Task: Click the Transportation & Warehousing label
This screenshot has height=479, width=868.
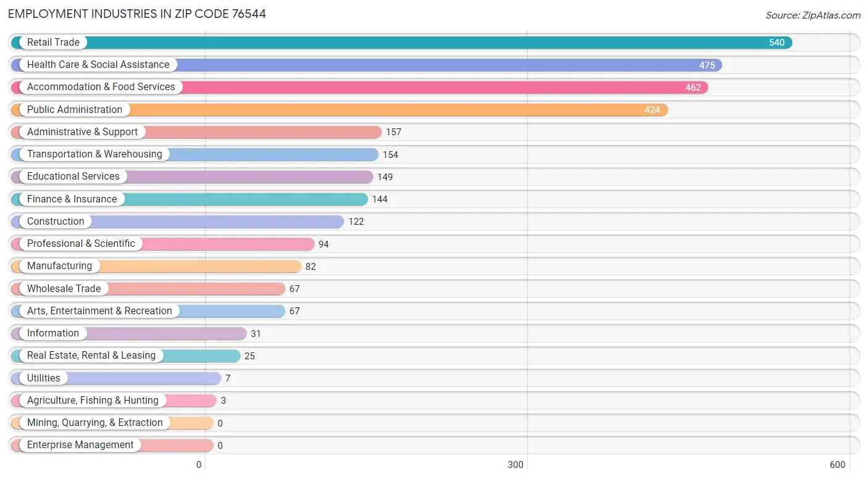Action: (x=94, y=154)
